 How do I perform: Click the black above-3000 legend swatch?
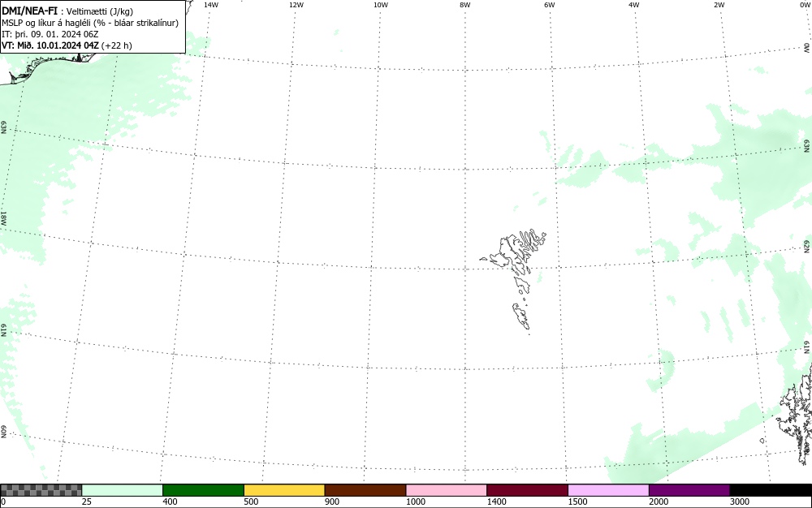click(771, 490)
